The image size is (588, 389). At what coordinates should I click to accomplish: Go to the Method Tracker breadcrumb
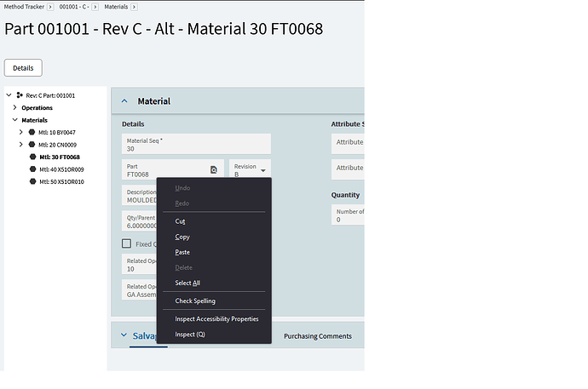click(24, 7)
